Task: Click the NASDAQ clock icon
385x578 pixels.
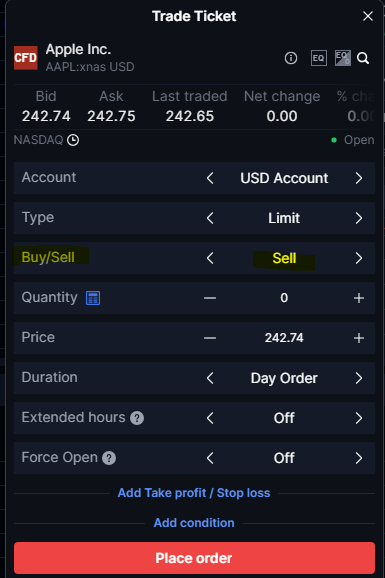Action: 73,140
